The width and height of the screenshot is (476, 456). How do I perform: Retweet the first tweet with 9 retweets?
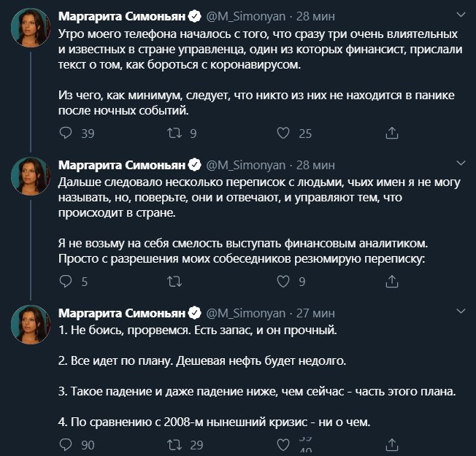[x=174, y=133]
